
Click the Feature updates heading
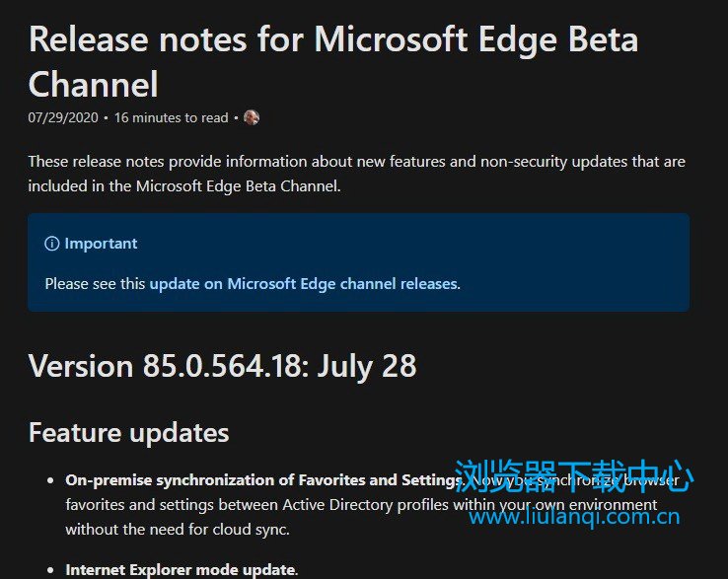pos(128,433)
